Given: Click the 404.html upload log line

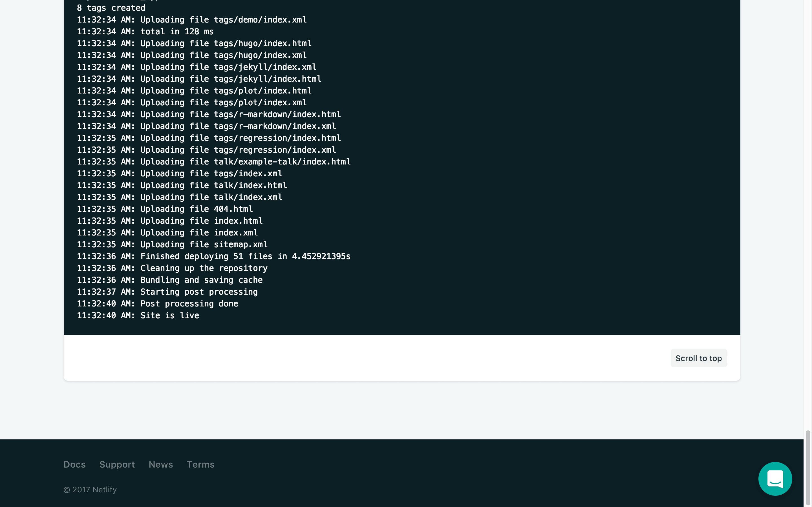Looking at the screenshot, I should pos(165,209).
